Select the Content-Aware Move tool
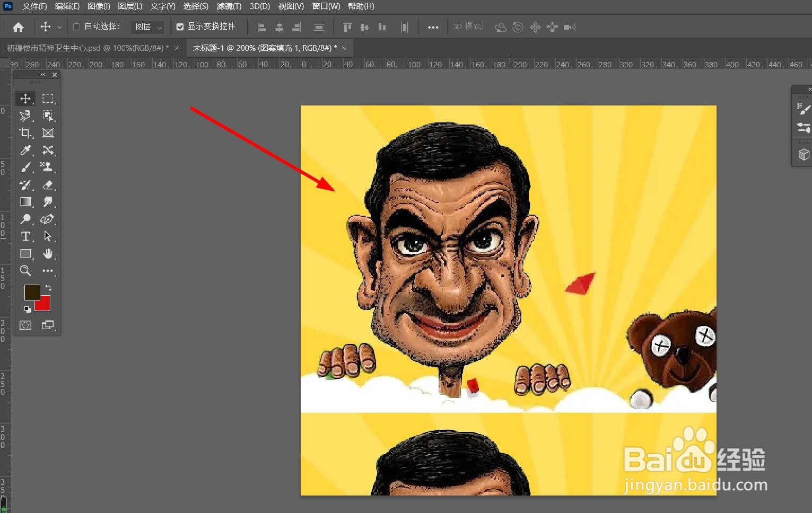This screenshot has width=812, height=513. 48,151
